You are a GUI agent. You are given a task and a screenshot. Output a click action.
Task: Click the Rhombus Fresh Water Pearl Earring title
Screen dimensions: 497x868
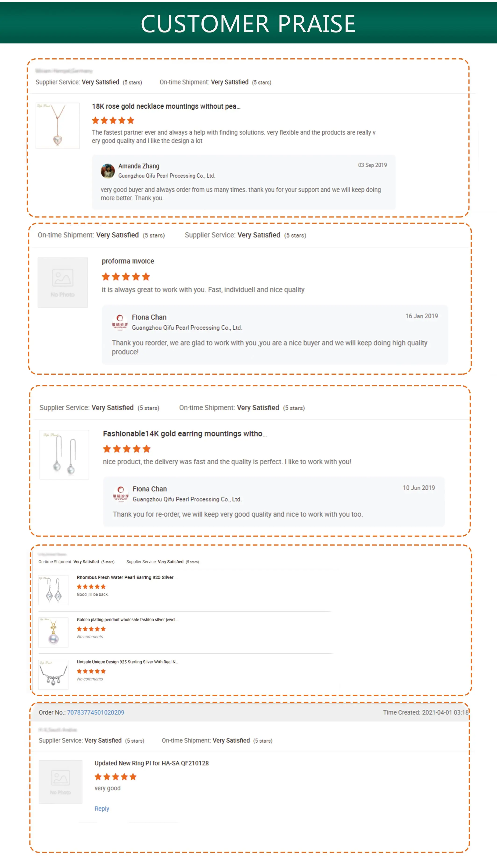(127, 577)
